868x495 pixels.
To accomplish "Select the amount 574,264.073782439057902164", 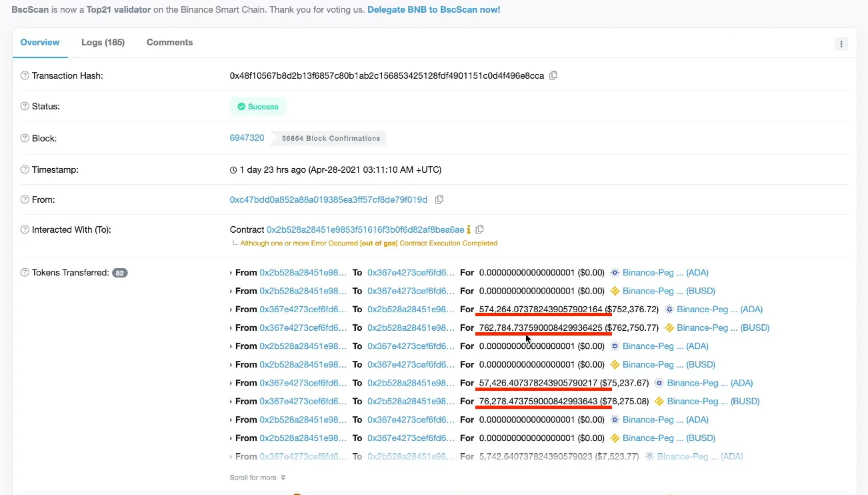I will click(541, 310).
